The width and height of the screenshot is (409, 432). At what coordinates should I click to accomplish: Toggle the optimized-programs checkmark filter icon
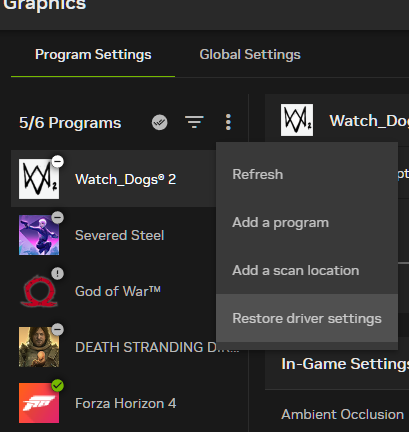click(x=160, y=122)
